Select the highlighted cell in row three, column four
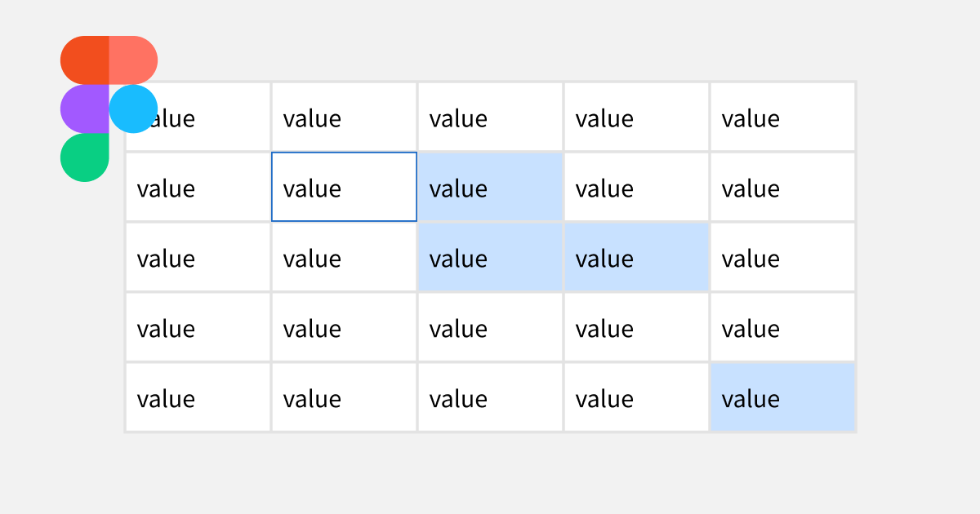The width and height of the screenshot is (980, 514). 635,257
